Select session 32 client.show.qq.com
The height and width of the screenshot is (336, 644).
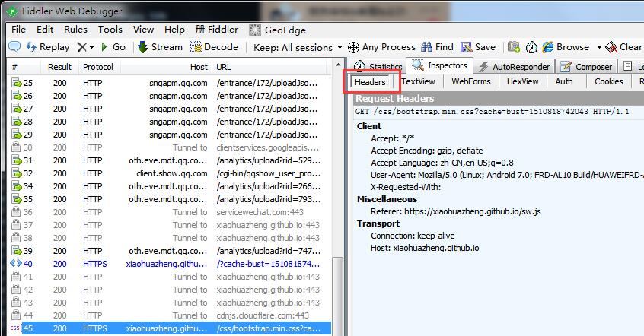pyautogui.click(x=169, y=173)
